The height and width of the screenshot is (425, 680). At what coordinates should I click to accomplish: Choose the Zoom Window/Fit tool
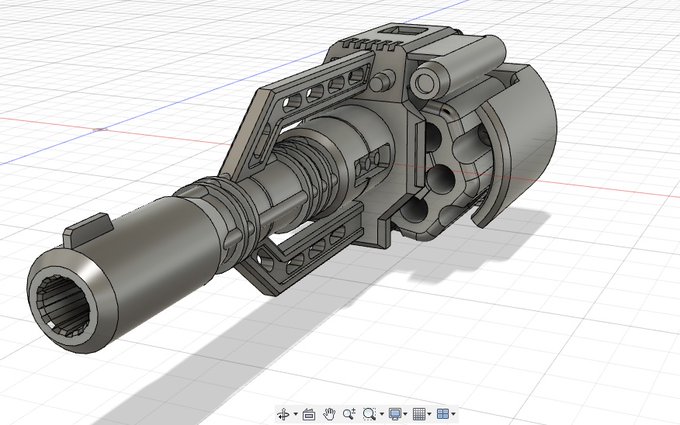(369, 414)
